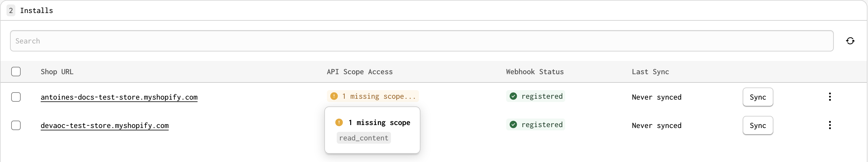Click the green checkmark for the first registered webhook
868x162 pixels.
(513, 96)
